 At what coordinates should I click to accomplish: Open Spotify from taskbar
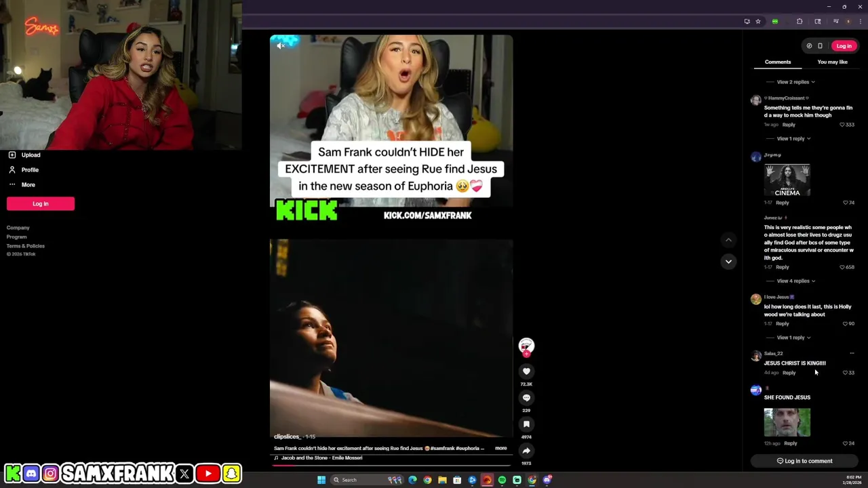click(502, 480)
